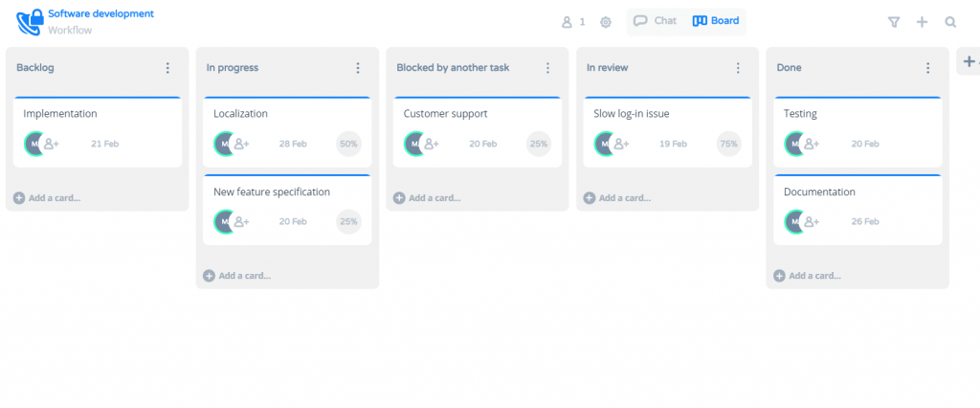Click the 50% progress on Localization

pyautogui.click(x=348, y=144)
